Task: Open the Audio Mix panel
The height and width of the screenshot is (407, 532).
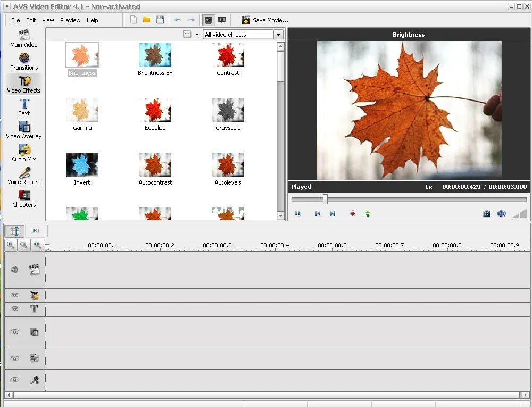Action: click(x=24, y=154)
